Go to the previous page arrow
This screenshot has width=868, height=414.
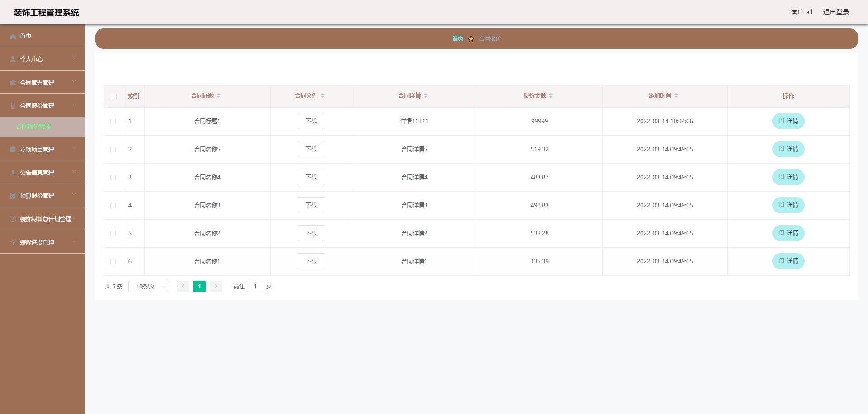point(183,286)
